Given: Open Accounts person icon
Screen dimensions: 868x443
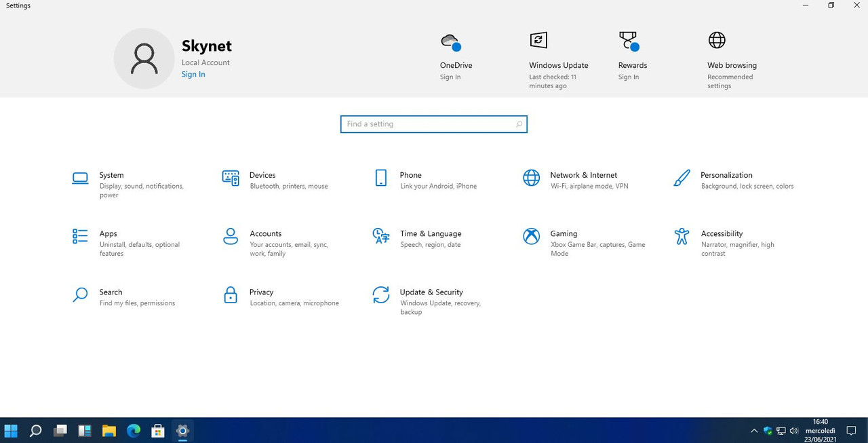Looking at the screenshot, I should pyautogui.click(x=231, y=236).
